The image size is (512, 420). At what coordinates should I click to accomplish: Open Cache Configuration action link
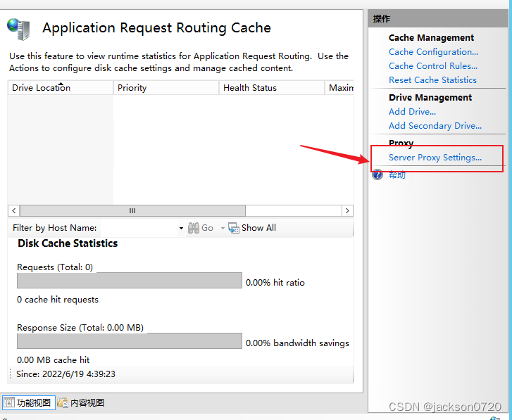pos(433,52)
